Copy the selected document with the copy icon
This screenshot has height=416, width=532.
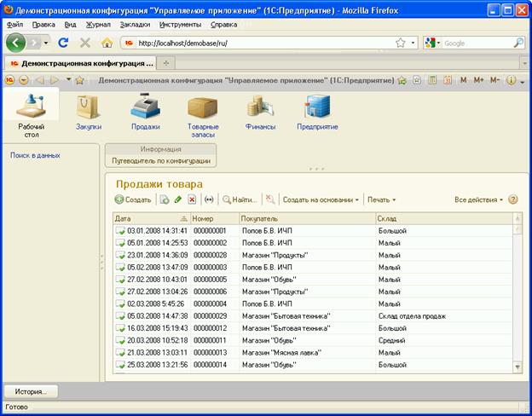165,199
